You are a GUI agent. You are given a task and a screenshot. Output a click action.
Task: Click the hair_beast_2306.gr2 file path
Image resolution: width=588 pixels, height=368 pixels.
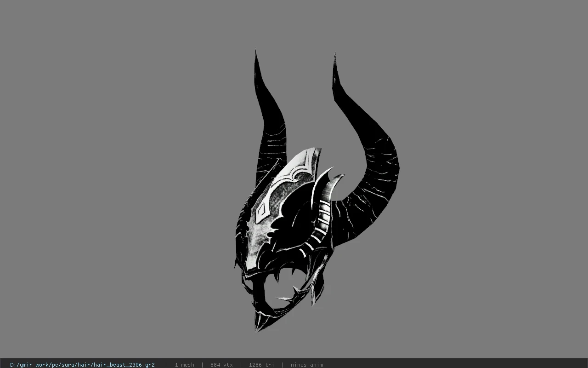tap(82, 365)
